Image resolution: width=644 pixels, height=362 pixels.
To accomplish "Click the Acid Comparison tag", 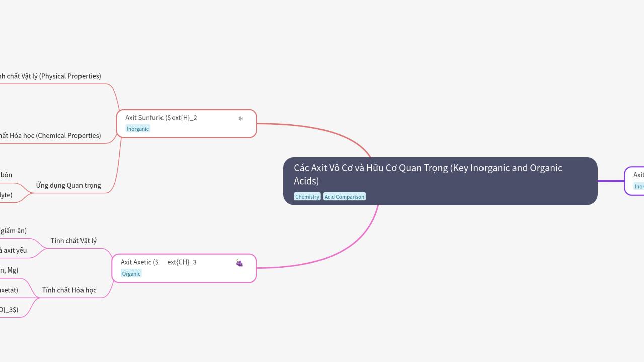I will point(344,197).
